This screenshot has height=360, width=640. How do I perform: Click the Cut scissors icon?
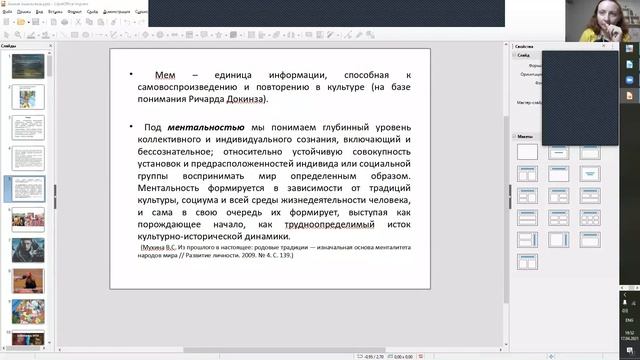[78, 22]
